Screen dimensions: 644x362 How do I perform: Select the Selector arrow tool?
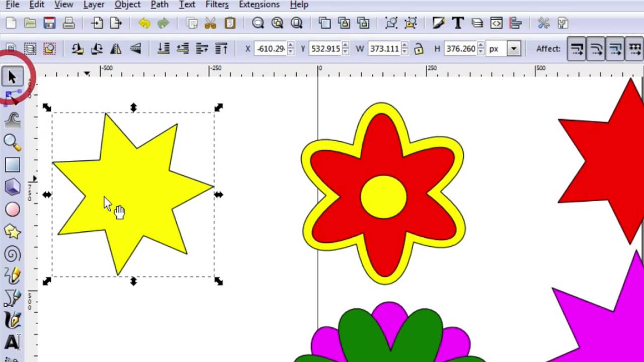[x=12, y=77]
